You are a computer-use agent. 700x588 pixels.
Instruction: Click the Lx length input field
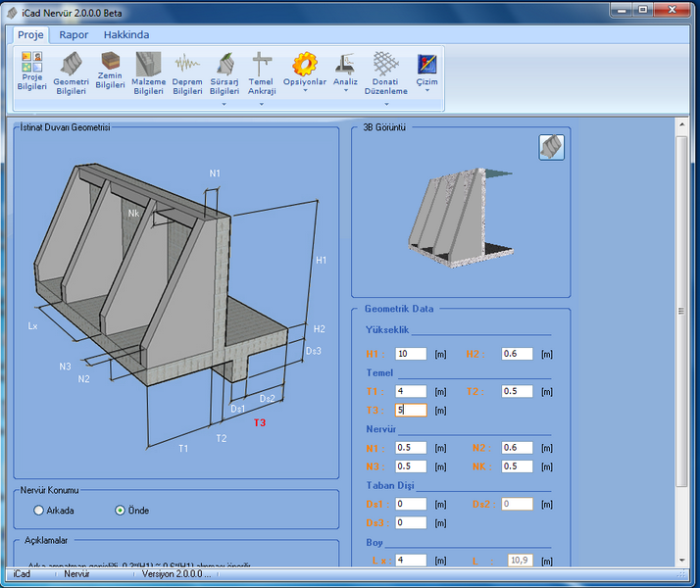click(x=411, y=560)
